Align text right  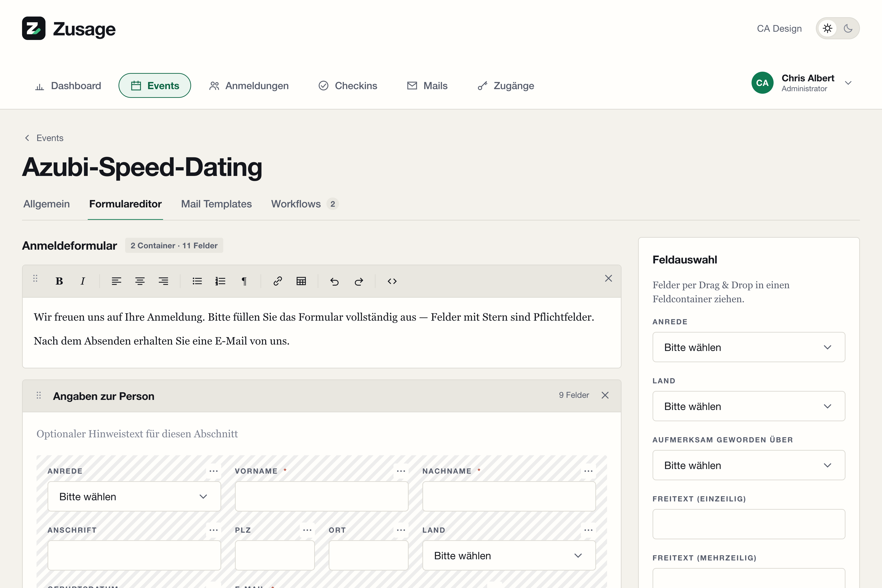[164, 281]
